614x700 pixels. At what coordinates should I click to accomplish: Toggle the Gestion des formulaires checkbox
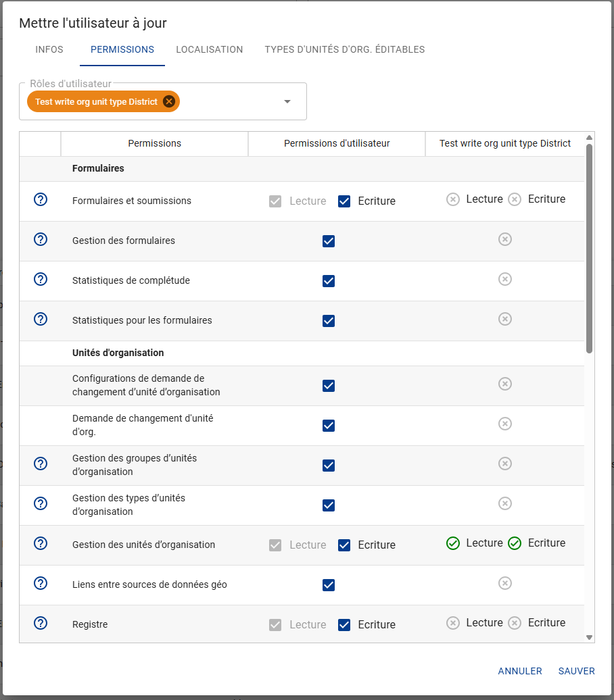(329, 241)
